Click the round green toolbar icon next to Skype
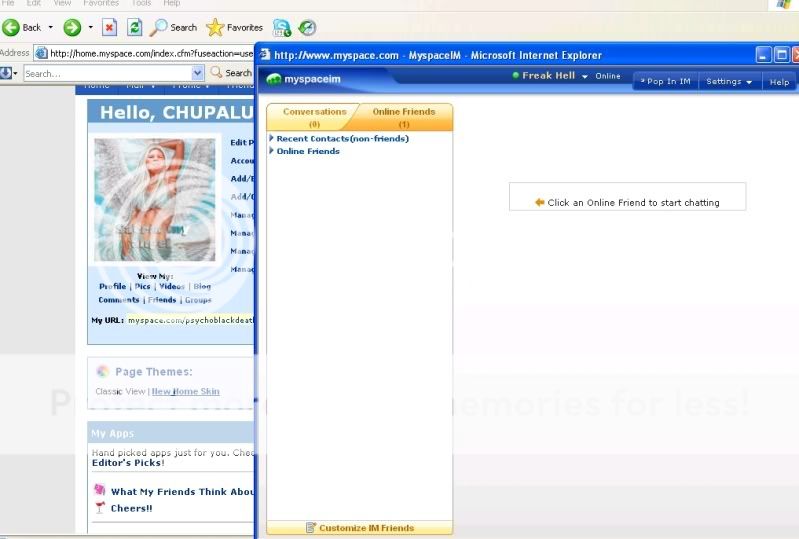 [307, 28]
